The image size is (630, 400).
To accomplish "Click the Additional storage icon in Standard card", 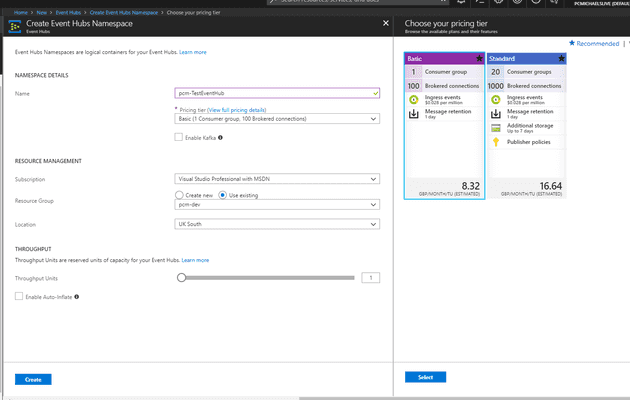I will point(496,128).
